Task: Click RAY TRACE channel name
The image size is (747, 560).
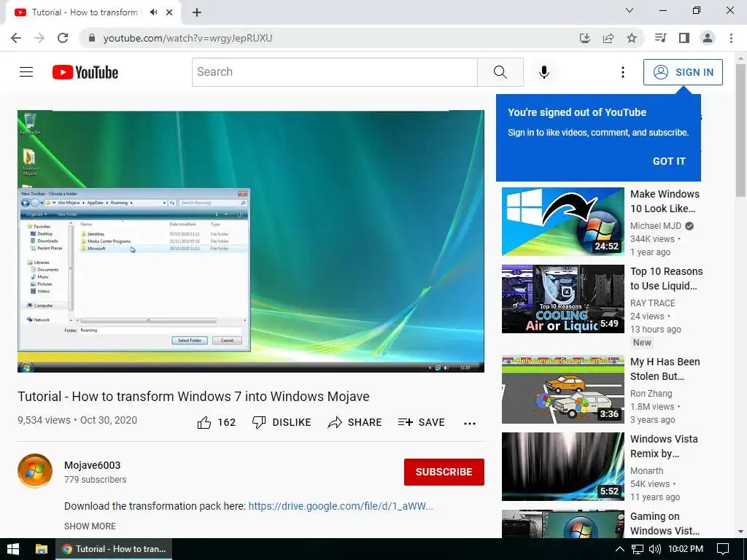Action: (x=653, y=303)
